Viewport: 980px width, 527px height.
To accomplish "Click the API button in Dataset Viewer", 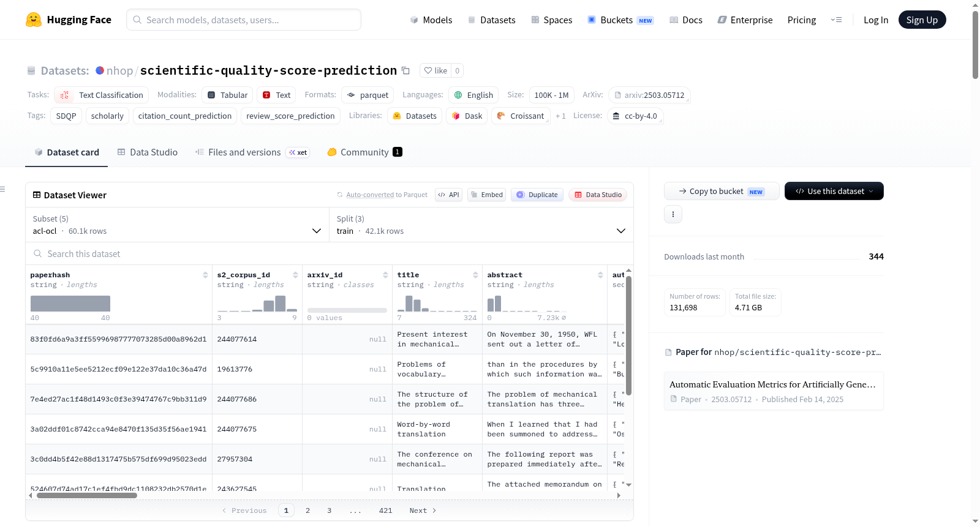I will tap(448, 195).
